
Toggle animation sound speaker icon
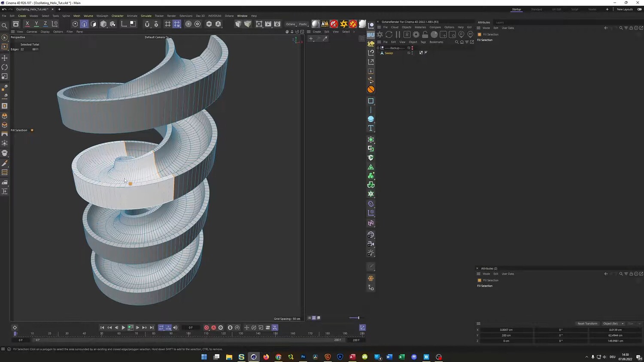(175, 328)
